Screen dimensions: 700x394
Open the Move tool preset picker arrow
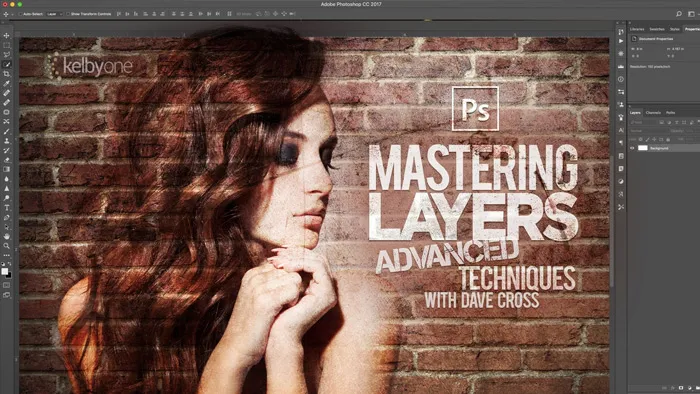point(12,15)
